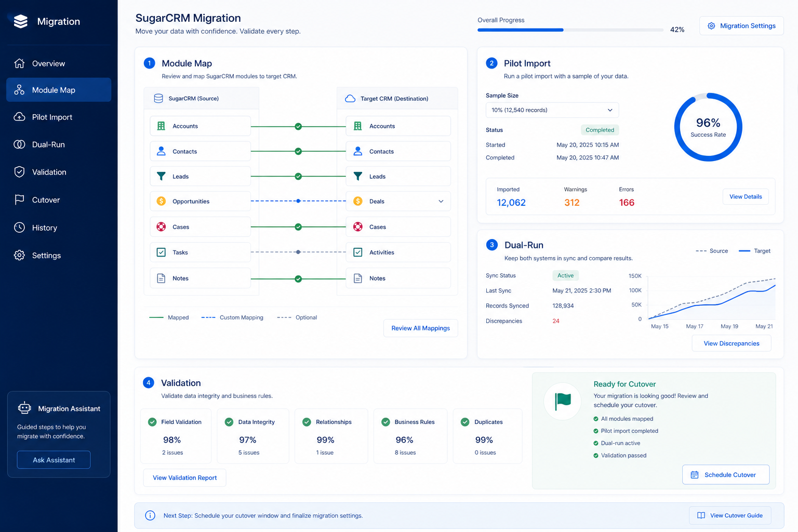Click the Overview home icon in sidebar
Image resolution: width=798 pixels, height=532 pixels.
tap(19, 63)
